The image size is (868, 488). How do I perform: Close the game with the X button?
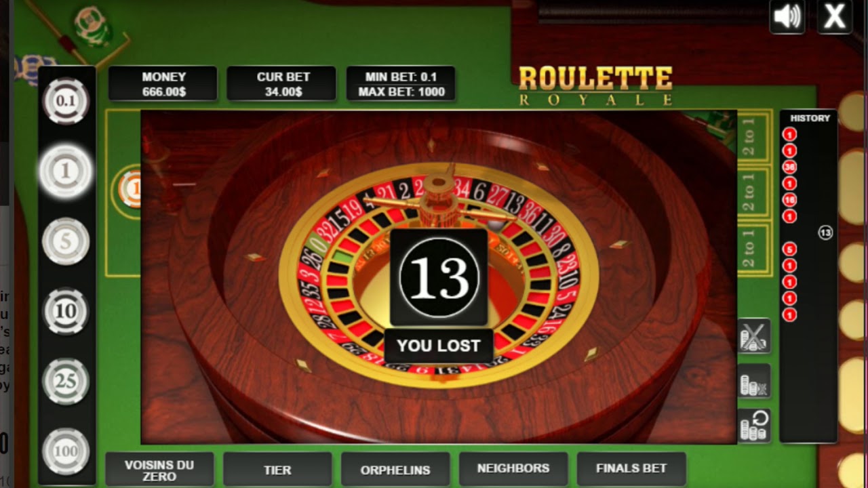pos(834,17)
